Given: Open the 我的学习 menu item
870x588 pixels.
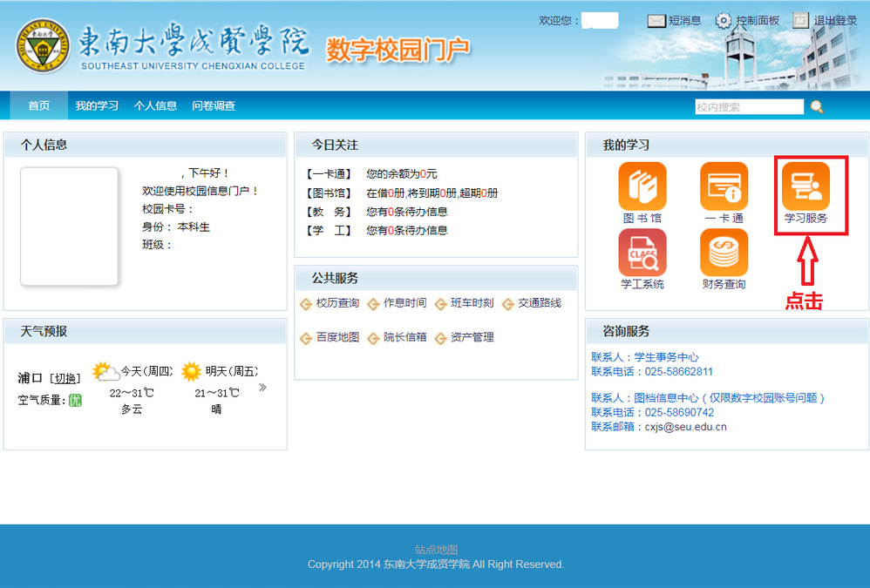Looking at the screenshot, I should click(x=97, y=106).
